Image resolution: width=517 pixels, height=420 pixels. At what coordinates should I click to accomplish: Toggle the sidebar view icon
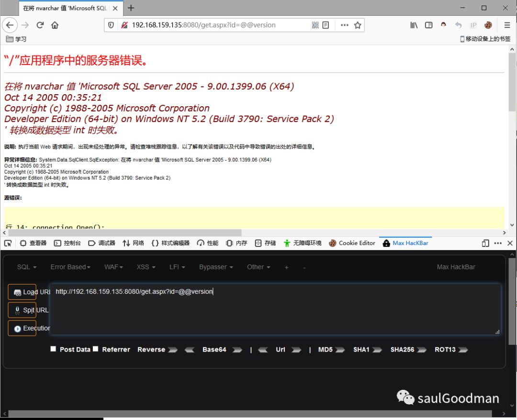(428, 25)
